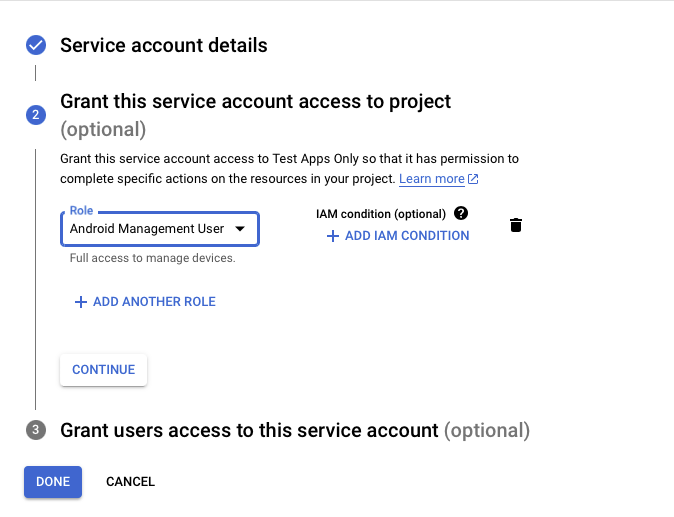Screen dimensions: 674x517
Task: Open the Role dropdown arrow
Action: coord(240,229)
